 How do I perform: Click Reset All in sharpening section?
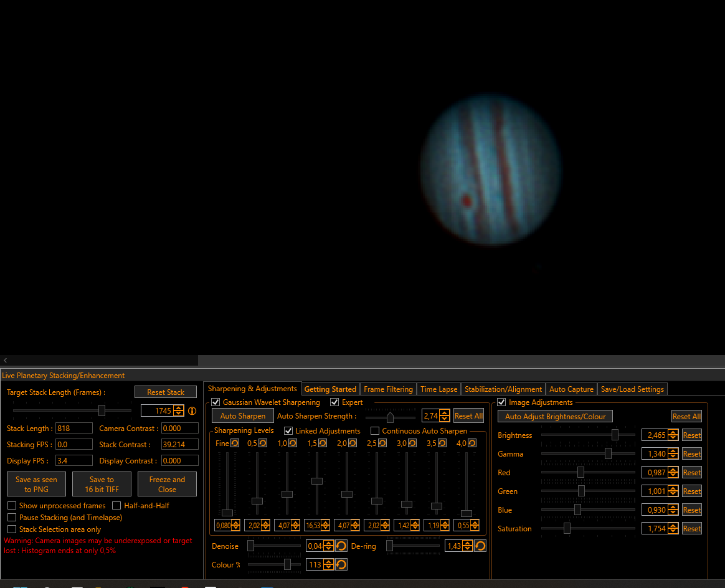click(468, 416)
